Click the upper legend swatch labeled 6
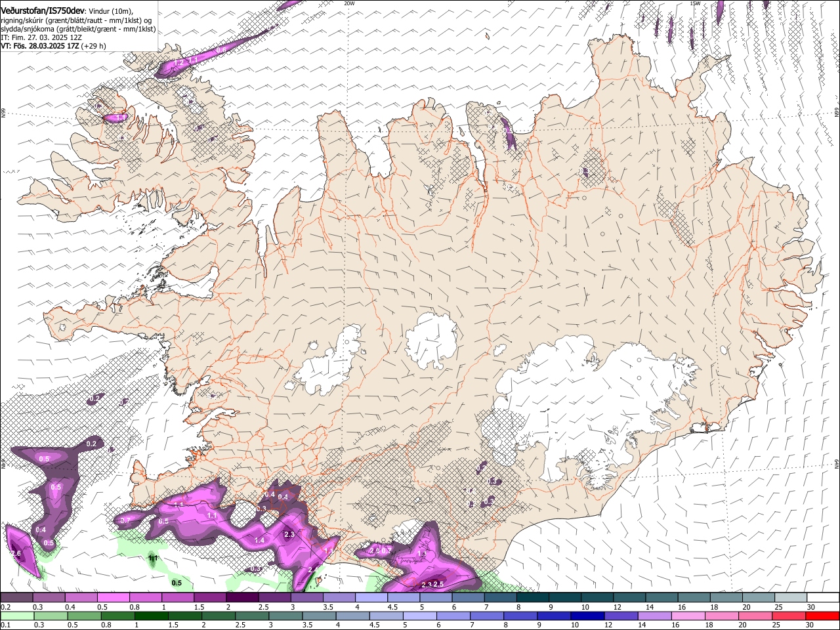The height and width of the screenshot is (630, 840). [468, 598]
